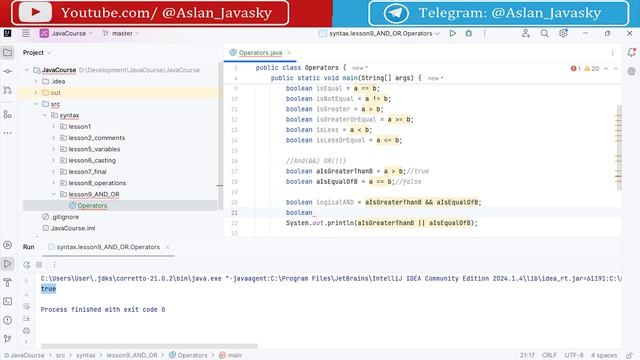Open the JavaCourse project dropdown
The height and width of the screenshot is (360, 640).
pos(66,33)
